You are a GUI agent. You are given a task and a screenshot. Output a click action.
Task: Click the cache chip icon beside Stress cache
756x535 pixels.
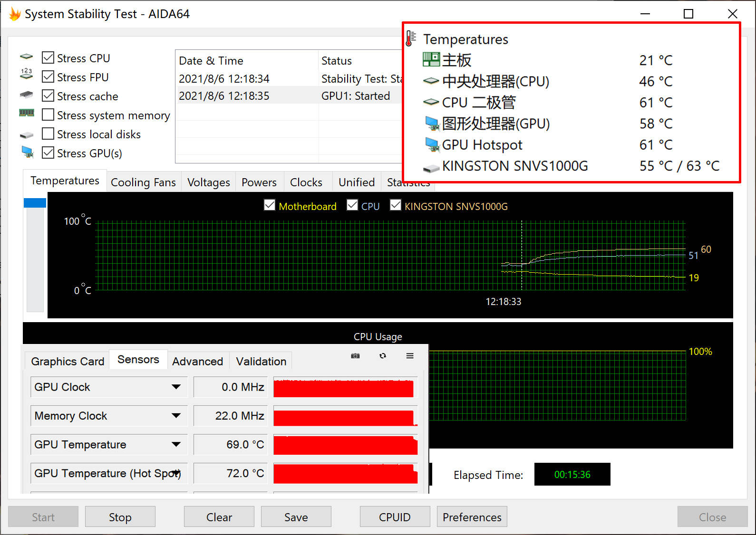coord(27,95)
